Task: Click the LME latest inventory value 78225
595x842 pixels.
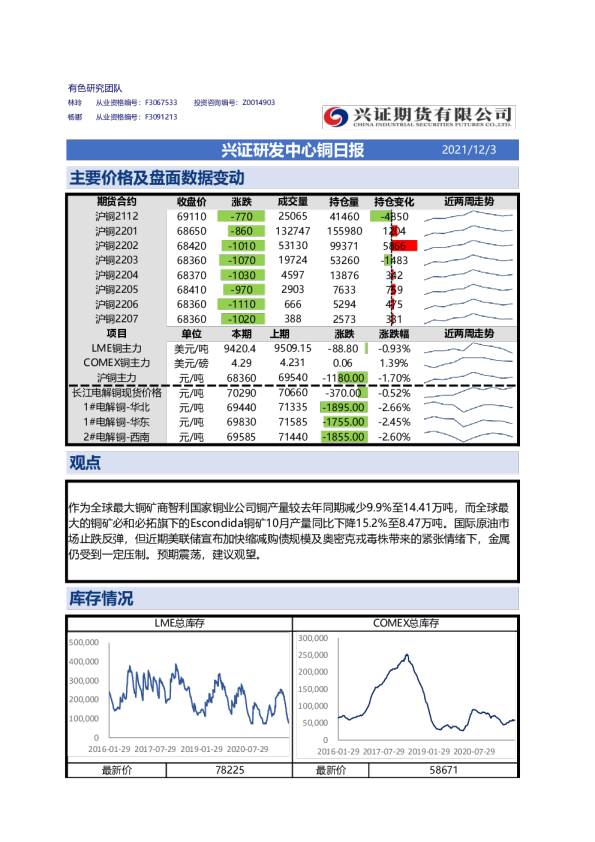Action: (230, 770)
